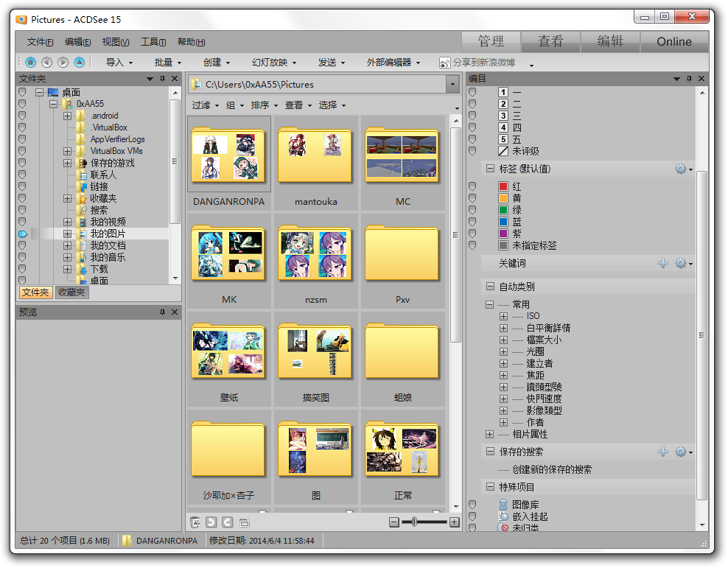Viewport: 728px width, 568px height.
Task: Toggle easy-select marker for .android folder
Action: [x=22, y=116]
